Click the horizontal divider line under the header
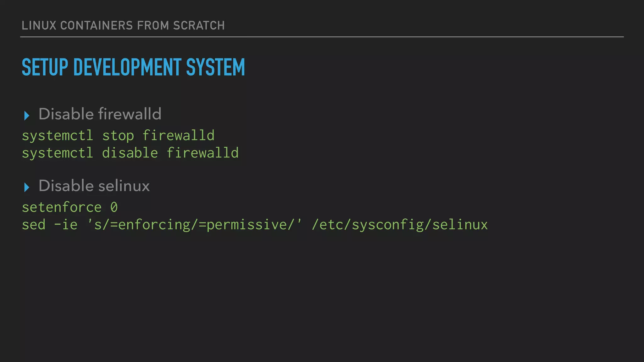This screenshot has height=362, width=644. [x=322, y=37]
